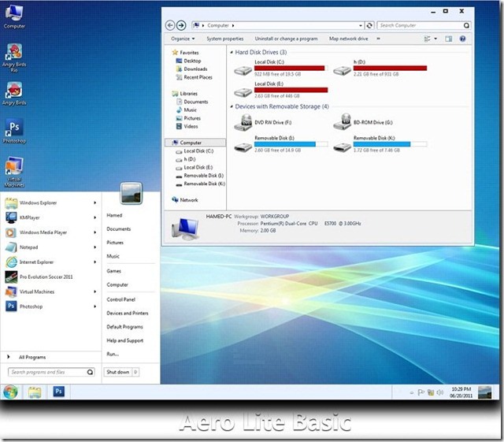This screenshot has width=504, height=442.
Task: Click the Search Computer input field
Action: pos(420,25)
